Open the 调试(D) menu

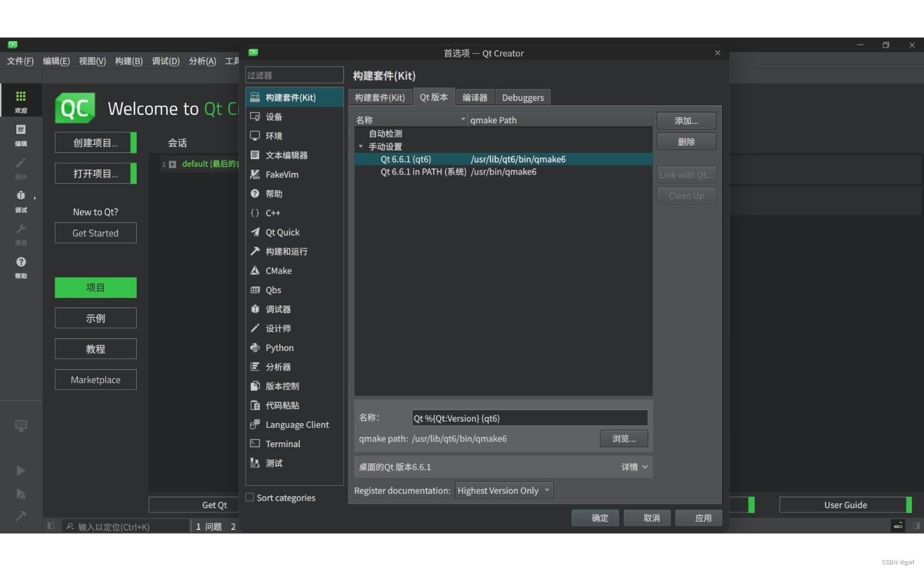[x=166, y=61]
